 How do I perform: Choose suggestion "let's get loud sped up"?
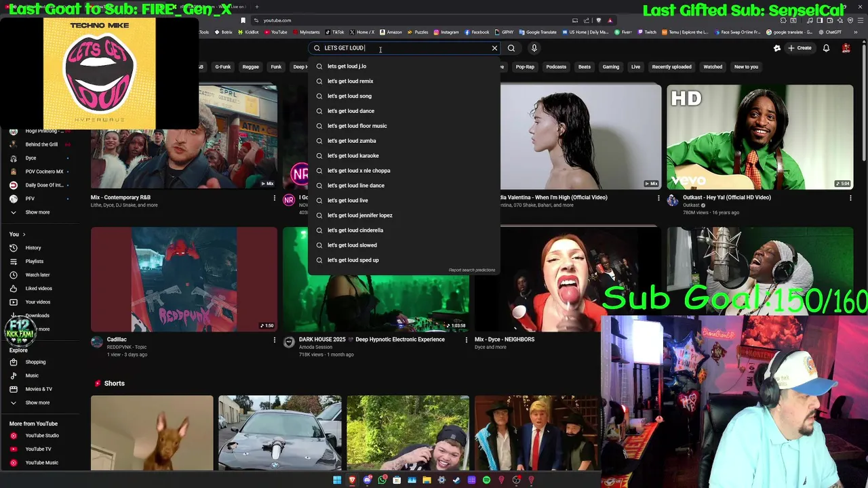point(404,260)
